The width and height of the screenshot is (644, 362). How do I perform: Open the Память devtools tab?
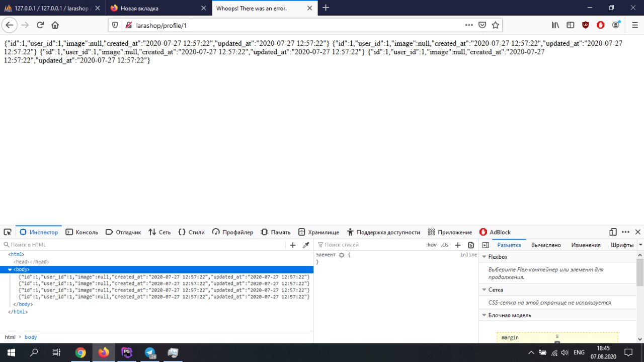point(276,232)
